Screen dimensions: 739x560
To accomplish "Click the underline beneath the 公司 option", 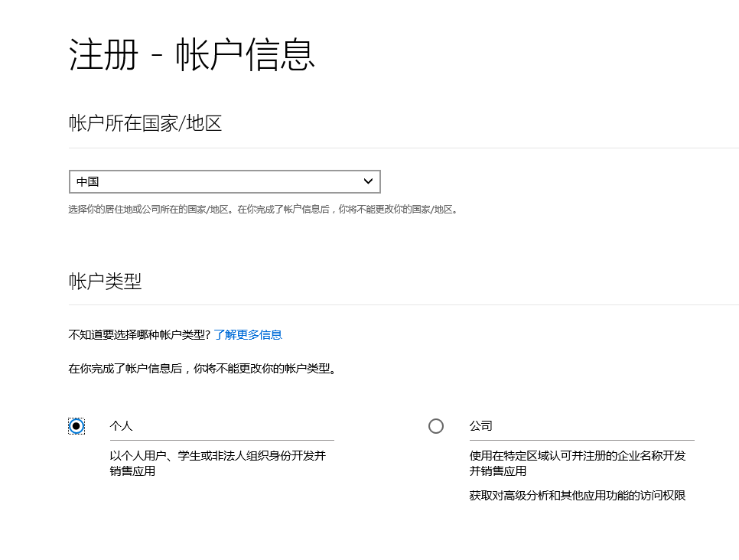I will (582, 440).
